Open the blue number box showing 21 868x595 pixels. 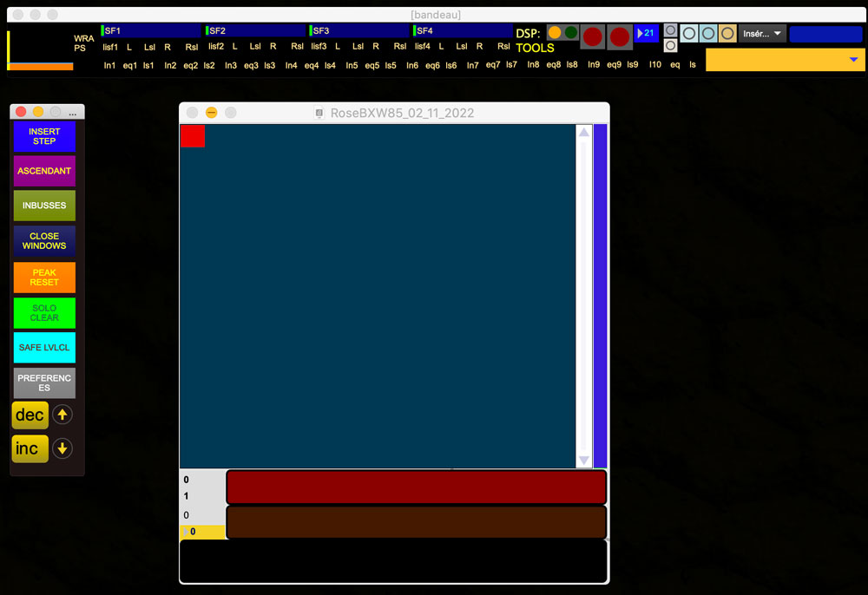647,33
